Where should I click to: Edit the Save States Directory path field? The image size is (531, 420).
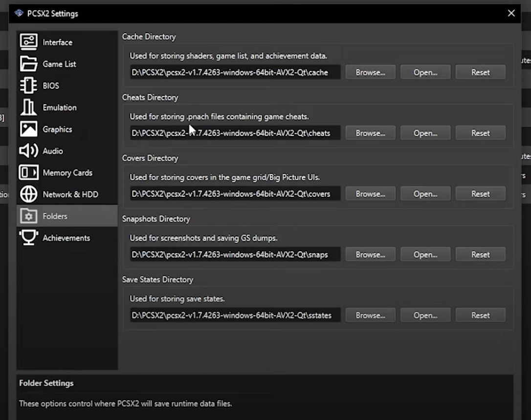coord(235,315)
